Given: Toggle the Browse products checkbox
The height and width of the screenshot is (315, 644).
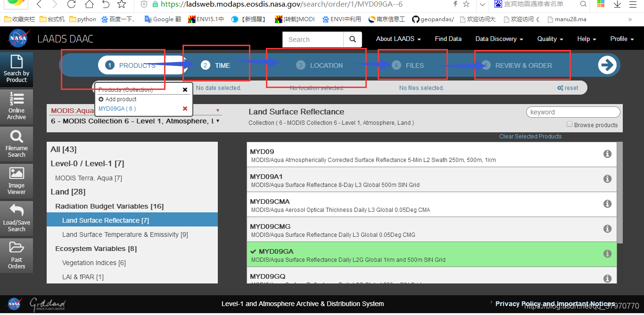Looking at the screenshot, I should pos(570,124).
